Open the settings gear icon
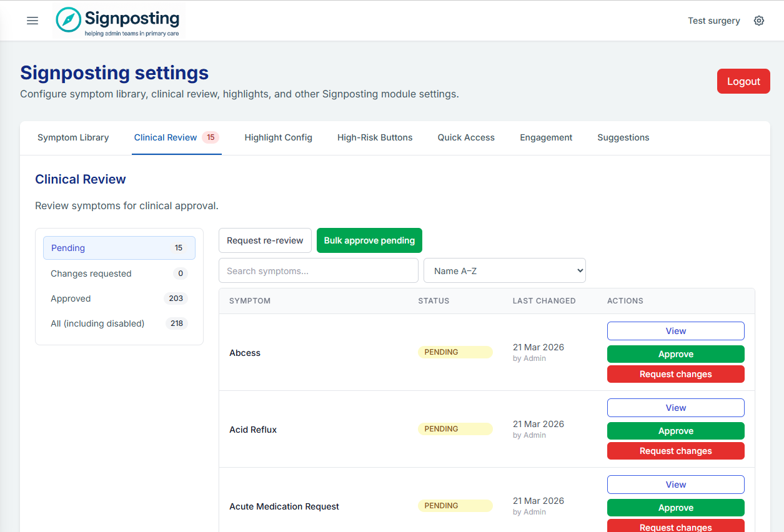Viewport: 784px width, 532px height. pos(758,21)
